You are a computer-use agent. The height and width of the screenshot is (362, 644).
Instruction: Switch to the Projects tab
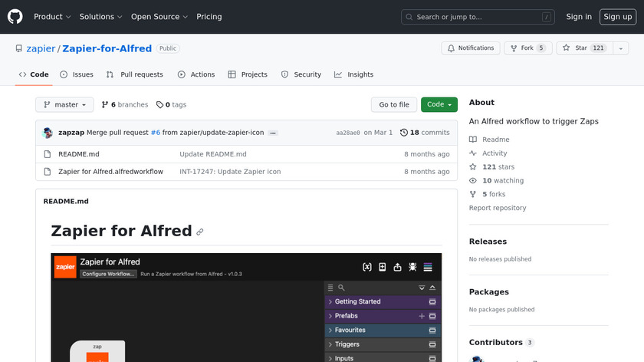(x=248, y=74)
